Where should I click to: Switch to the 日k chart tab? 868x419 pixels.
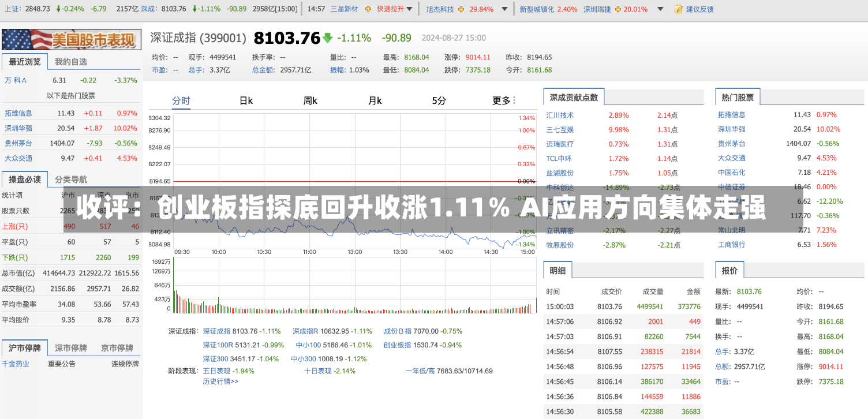pos(246,100)
